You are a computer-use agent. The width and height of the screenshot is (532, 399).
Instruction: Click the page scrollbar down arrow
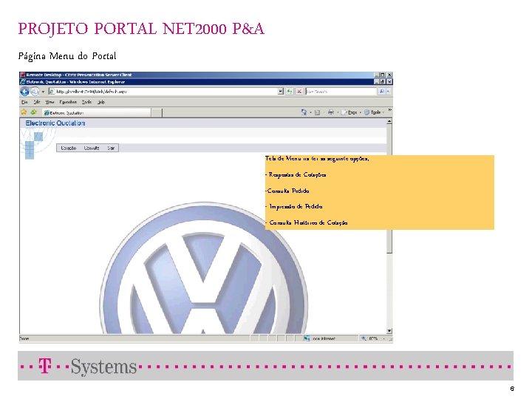coord(389,331)
